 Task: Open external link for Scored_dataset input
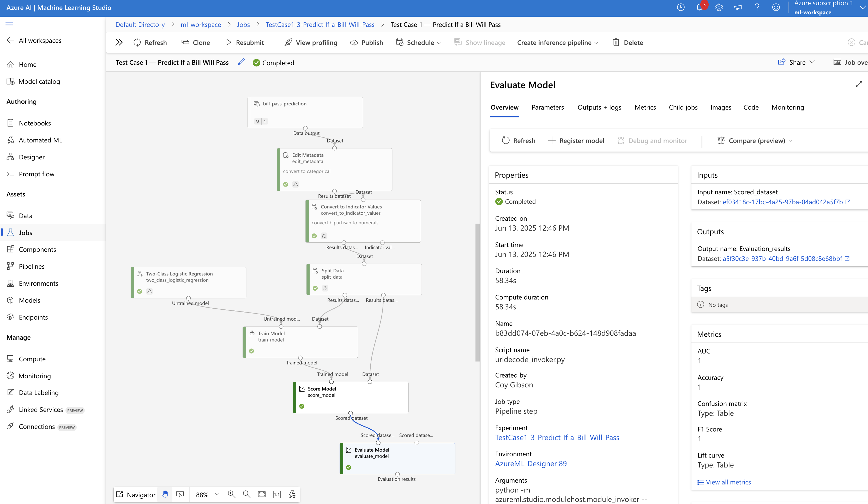coord(848,202)
